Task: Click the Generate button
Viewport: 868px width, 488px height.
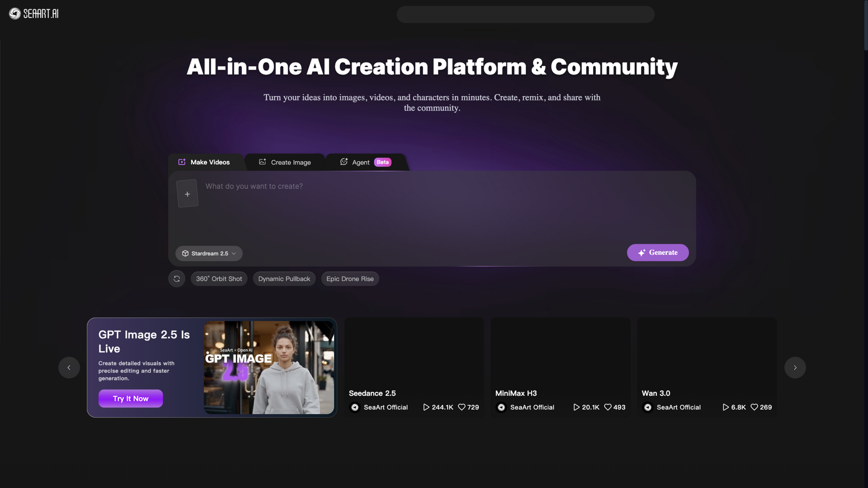Action: (x=658, y=253)
